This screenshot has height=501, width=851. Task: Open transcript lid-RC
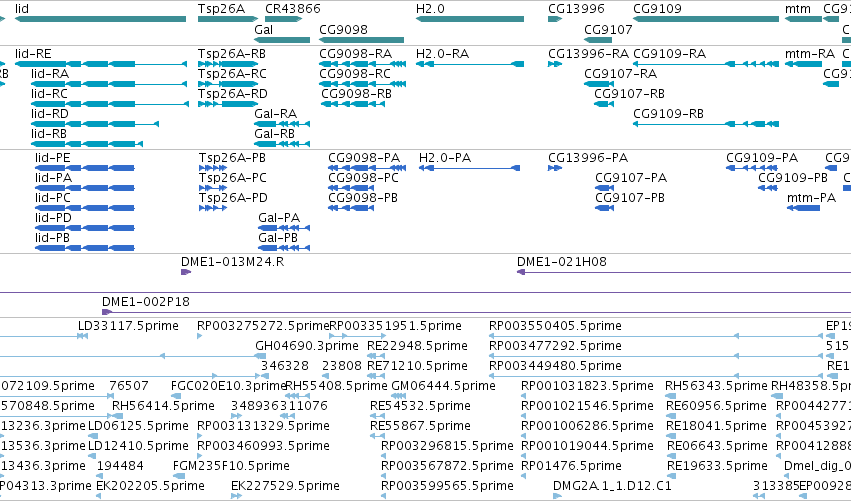pyautogui.click(x=110, y=104)
